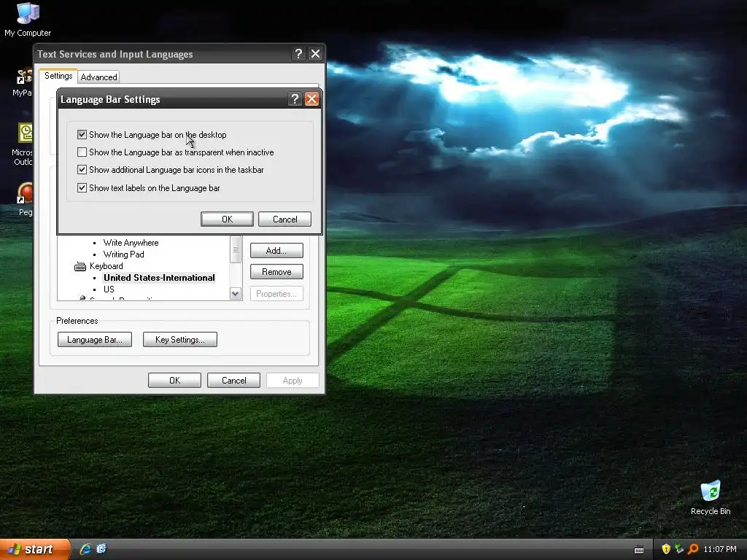The image size is (747, 560).
Task: Open Language Bar... preferences button
Action: 94,340
